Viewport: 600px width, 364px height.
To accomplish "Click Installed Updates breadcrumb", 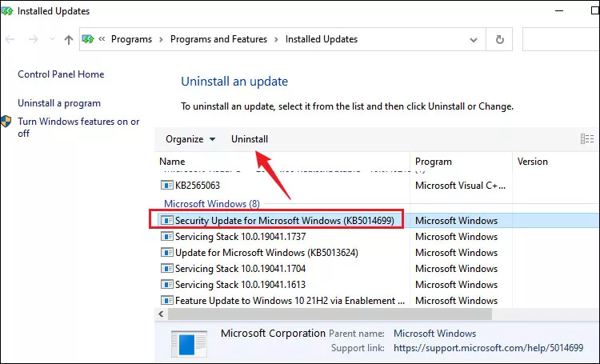I will 322,39.
